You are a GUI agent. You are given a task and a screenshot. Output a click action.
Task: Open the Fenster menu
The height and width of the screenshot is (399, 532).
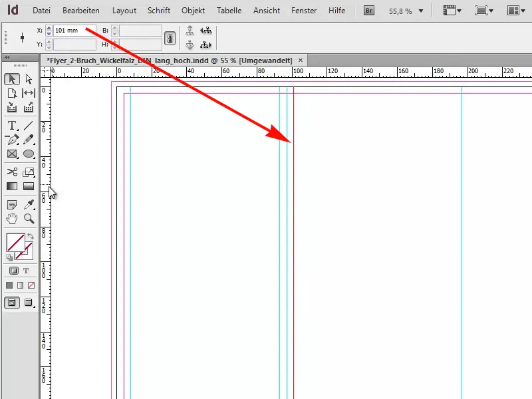point(304,11)
